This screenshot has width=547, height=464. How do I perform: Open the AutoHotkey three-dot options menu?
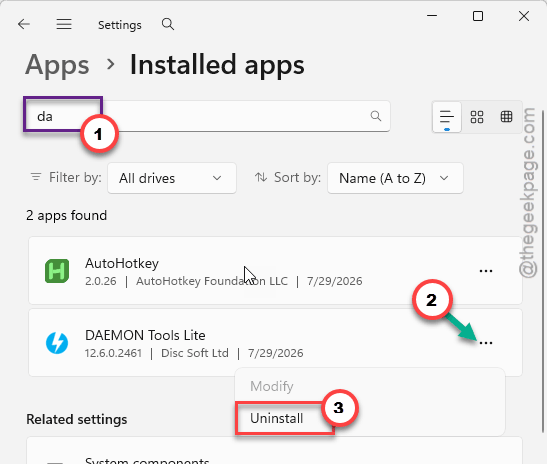pos(486,271)
